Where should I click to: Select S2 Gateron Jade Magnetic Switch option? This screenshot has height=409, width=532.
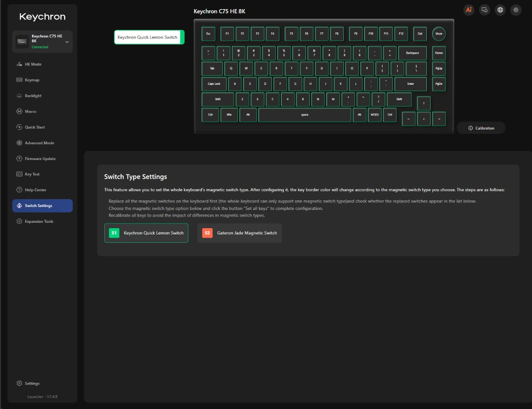click(x=239, y=233)
